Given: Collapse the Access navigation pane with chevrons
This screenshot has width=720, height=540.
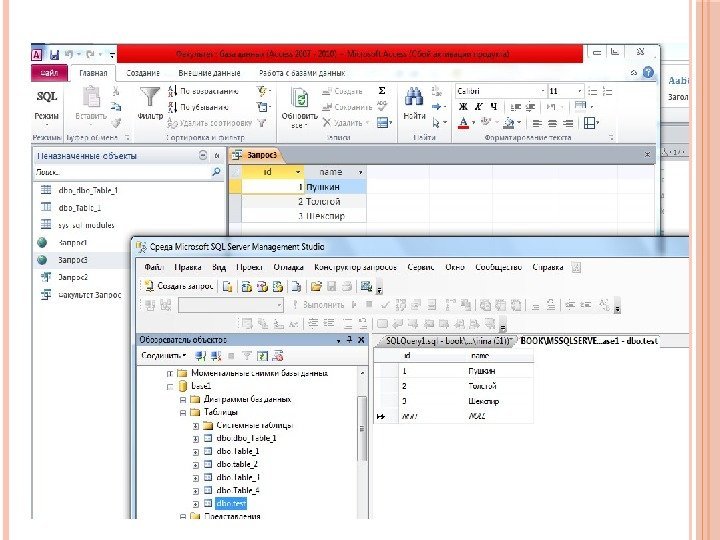Looking at the screenshot, I should (217, 156).
